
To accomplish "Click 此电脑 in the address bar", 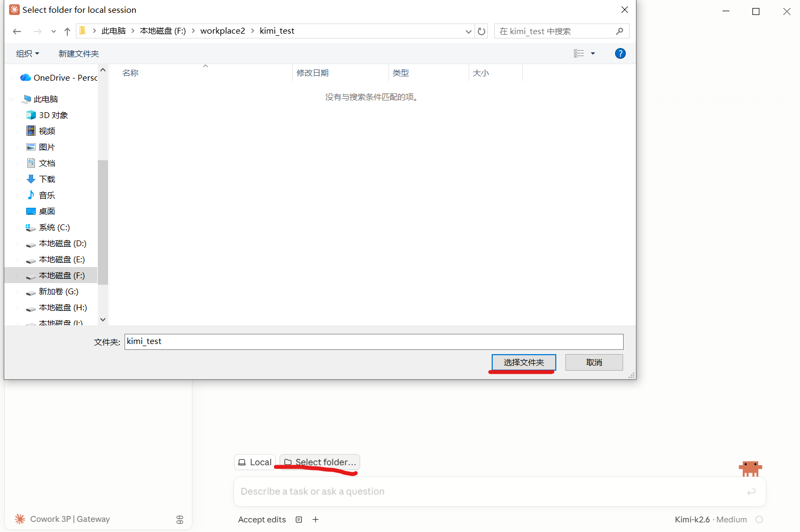I will pyautogui.click(x=113, y=31).
